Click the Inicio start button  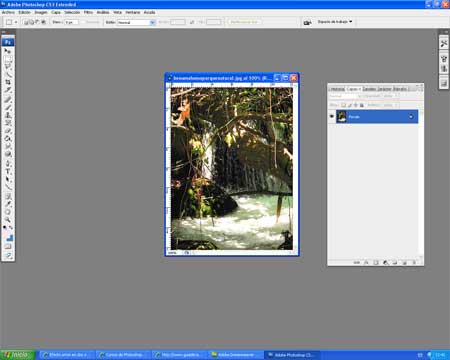(x=17, y=355)
